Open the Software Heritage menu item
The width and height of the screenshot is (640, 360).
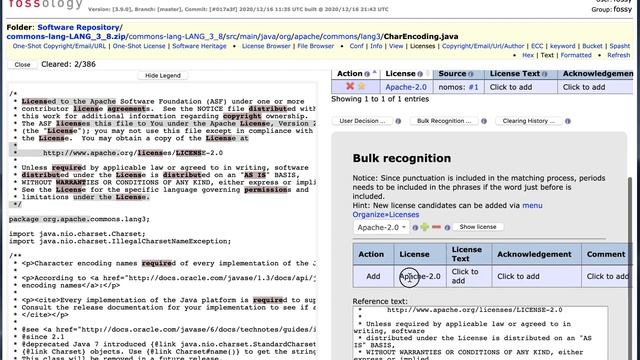point(199,46)
